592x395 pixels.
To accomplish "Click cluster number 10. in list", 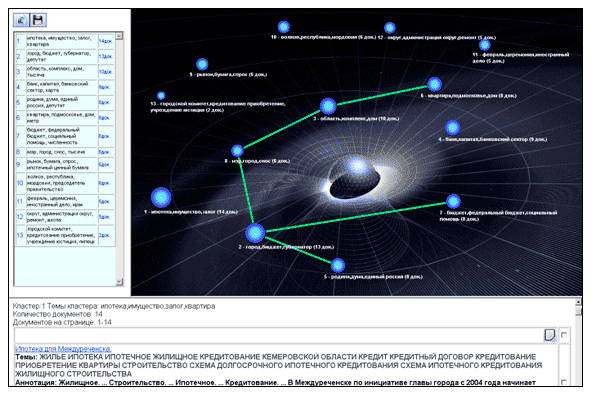I will (20, 183).
